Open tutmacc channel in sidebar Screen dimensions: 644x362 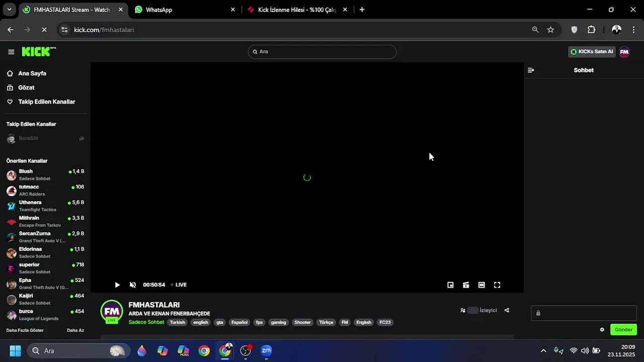click(45, 191)
